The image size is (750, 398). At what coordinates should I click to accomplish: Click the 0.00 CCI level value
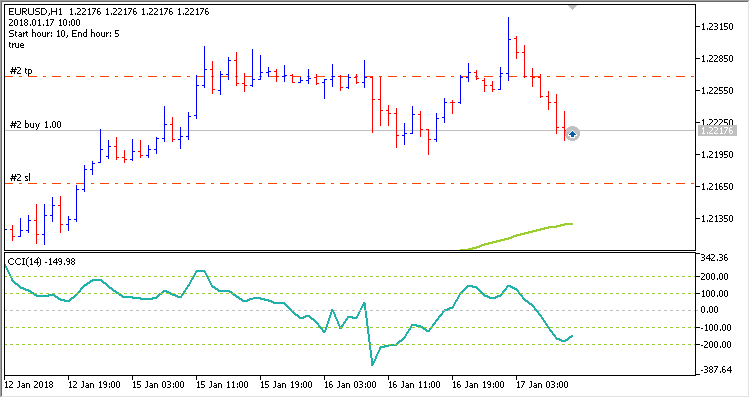click(x=709, y=310)
